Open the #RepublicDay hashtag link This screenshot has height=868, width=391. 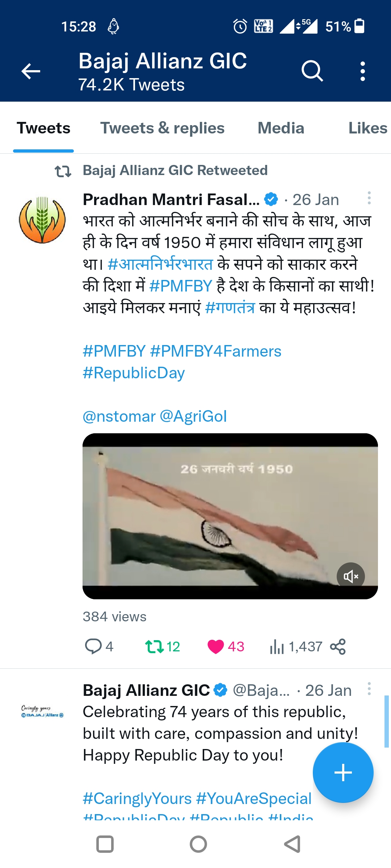click(x=134, y=373)
